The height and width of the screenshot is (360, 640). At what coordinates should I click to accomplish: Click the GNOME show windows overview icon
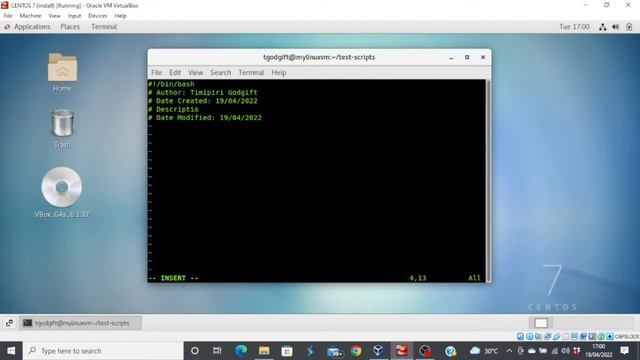(x=9, y=323)
